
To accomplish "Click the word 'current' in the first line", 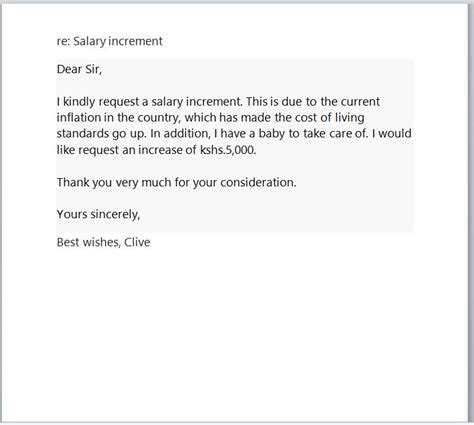I will click(x=360, y=102).
